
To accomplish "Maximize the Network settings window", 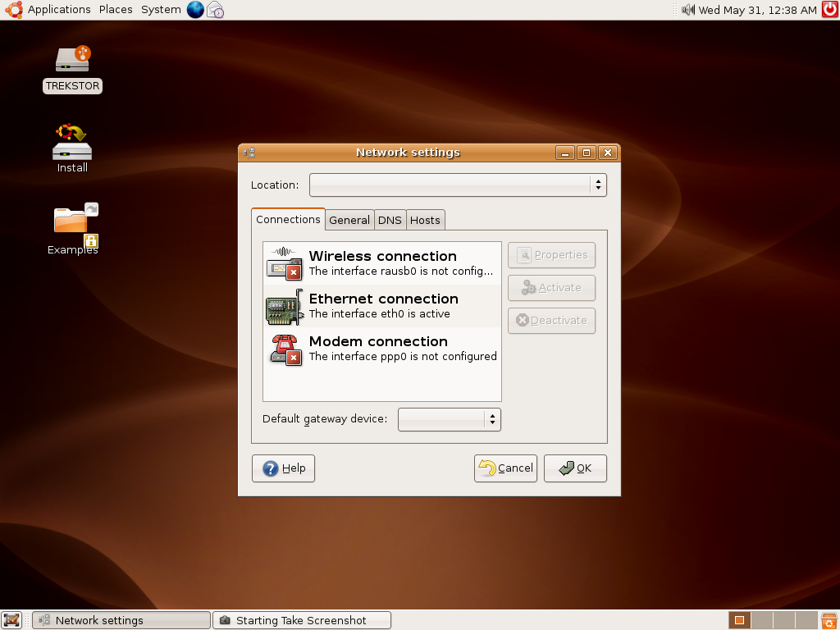I will coord(586,153).
